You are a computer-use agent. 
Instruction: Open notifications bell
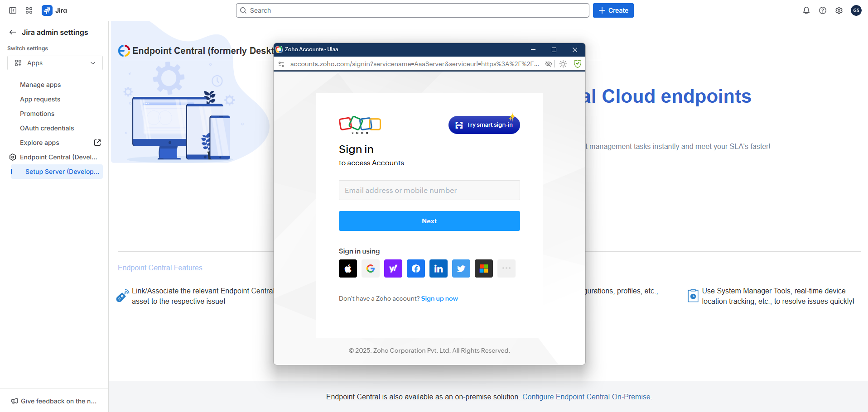[x=806, y=10]
